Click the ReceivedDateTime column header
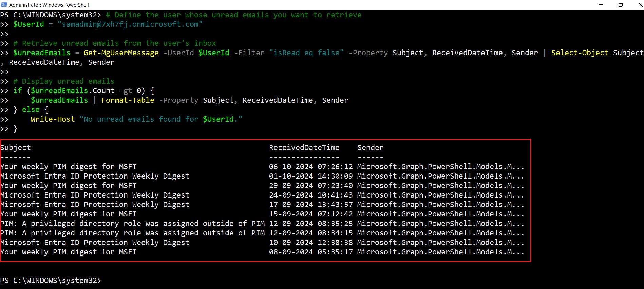This screenshot has height=289, width=644. coord(304,148)
